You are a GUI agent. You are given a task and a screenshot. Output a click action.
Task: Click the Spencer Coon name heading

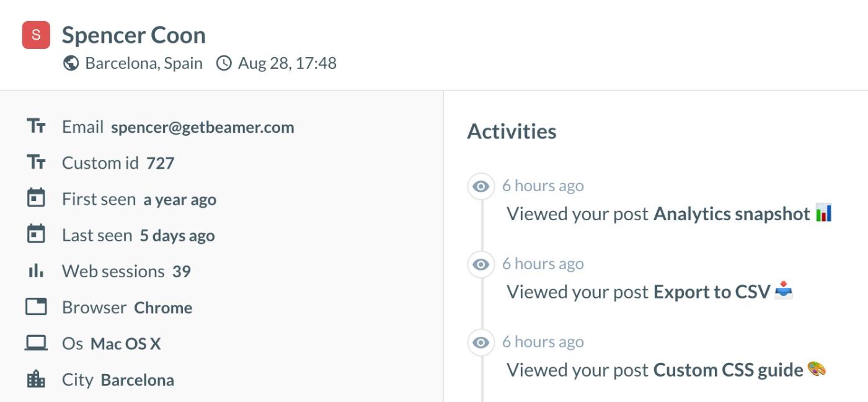click(x=133, y=35)
